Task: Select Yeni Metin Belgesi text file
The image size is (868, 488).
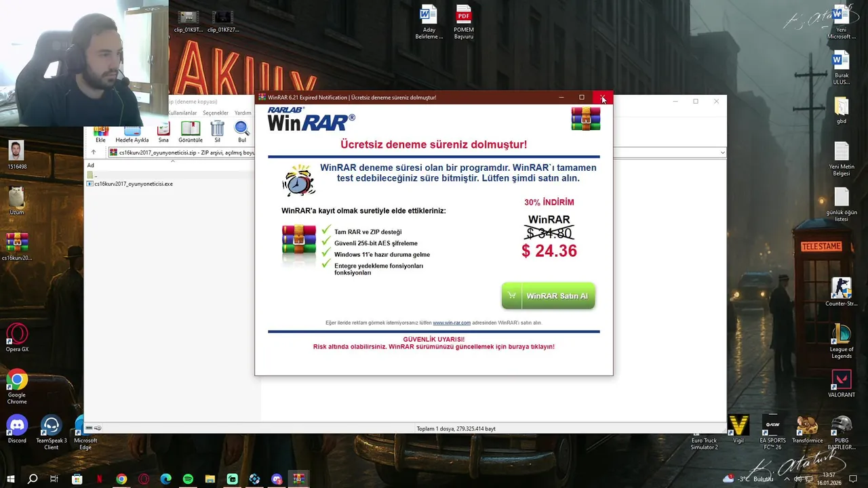Action: 842,159
